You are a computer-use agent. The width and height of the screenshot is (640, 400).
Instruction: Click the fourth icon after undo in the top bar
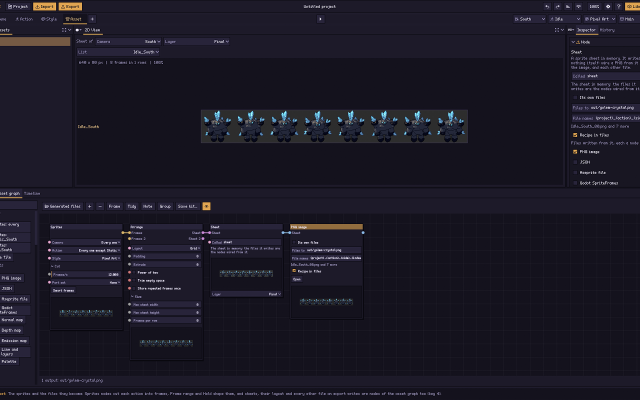(579, 7)
